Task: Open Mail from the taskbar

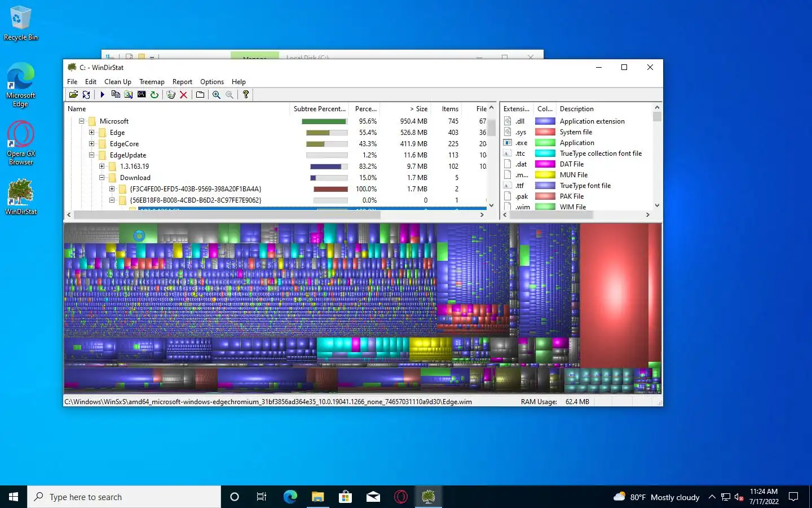Action: pyautogui.click(x=373, y=497)
